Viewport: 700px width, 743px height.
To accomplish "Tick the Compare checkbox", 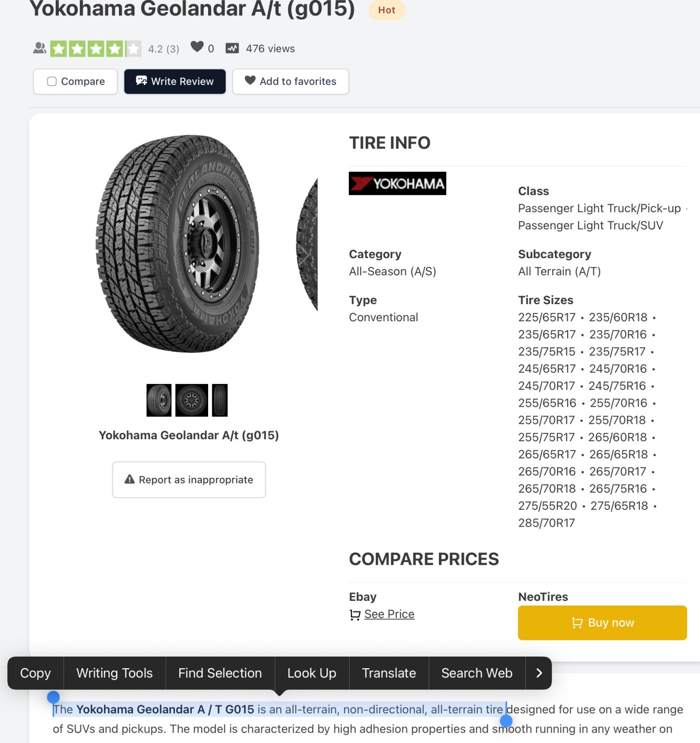I will pos(52,81).
